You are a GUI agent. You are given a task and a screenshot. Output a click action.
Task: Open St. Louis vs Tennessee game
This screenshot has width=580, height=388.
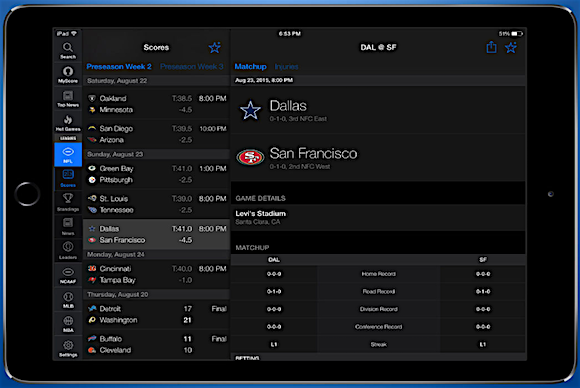[x=156, y=204]
